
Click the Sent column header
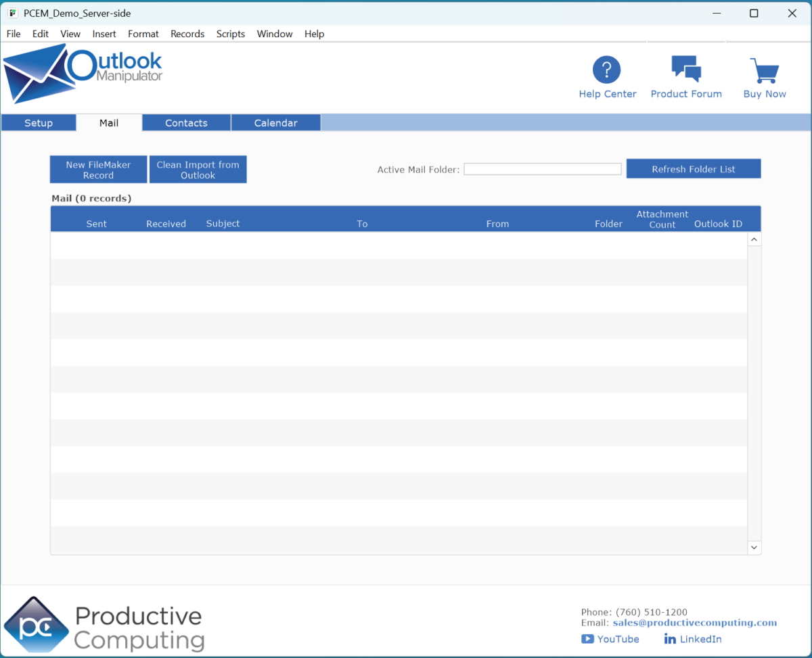(97, 224)
